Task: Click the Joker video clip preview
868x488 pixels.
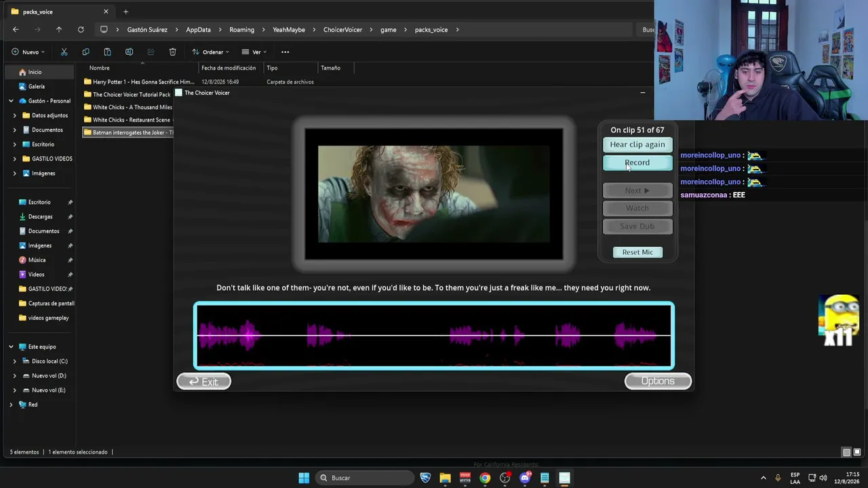Action: coord(434,194)
